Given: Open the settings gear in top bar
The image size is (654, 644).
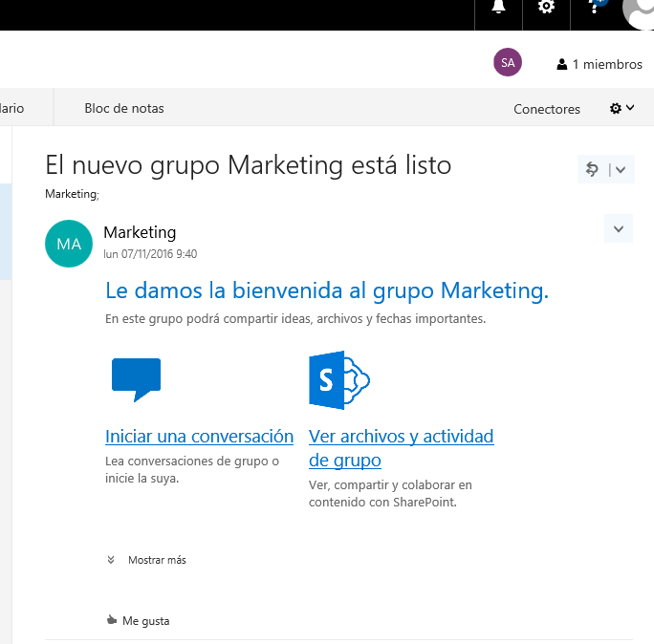Looking at the screenshot, I should tap(546, 8).
